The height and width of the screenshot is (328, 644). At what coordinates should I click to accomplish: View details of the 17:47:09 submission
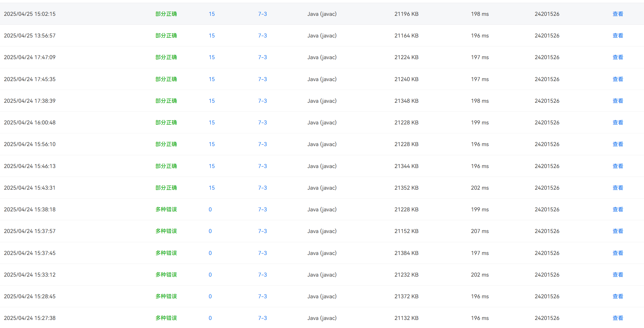tap(618, 57)
